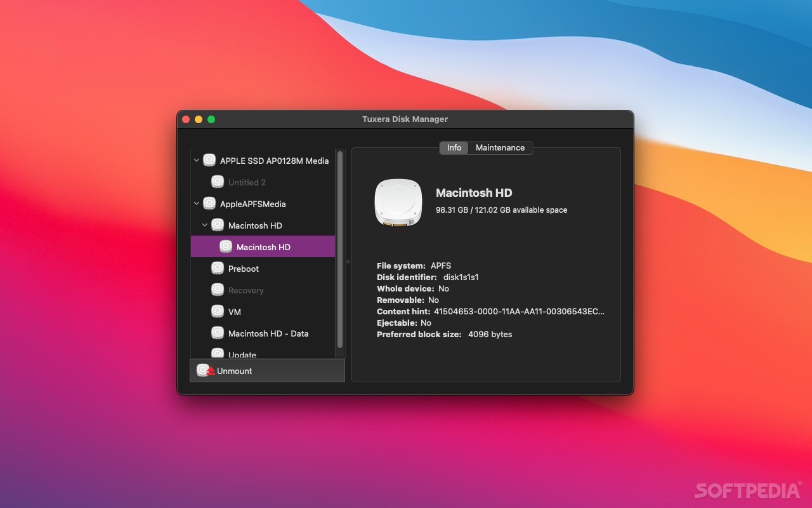Switch to the Info tab
The height and width of the screenshot is (508, 812).
click(x=454, y=147)
